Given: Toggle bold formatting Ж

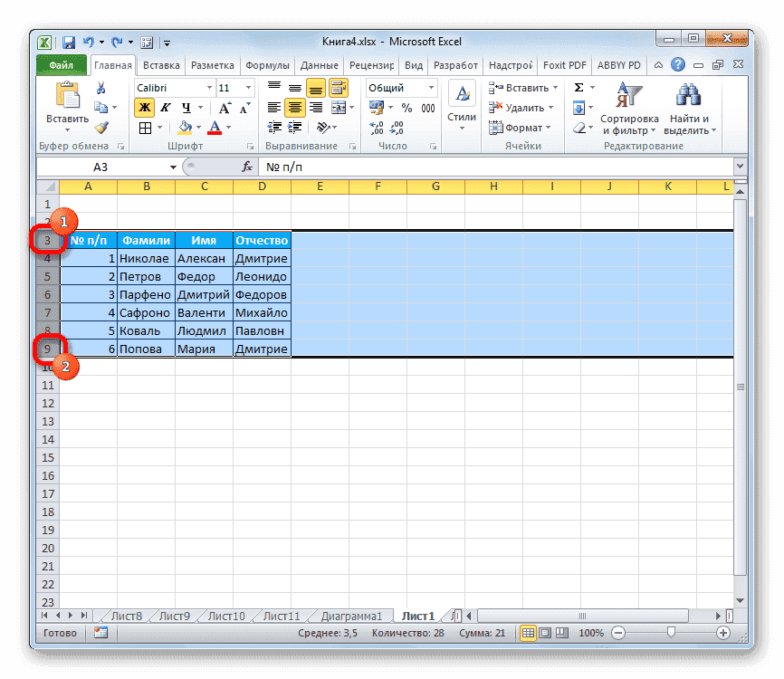Looking at the screenshot, I should tap(145, 107).
